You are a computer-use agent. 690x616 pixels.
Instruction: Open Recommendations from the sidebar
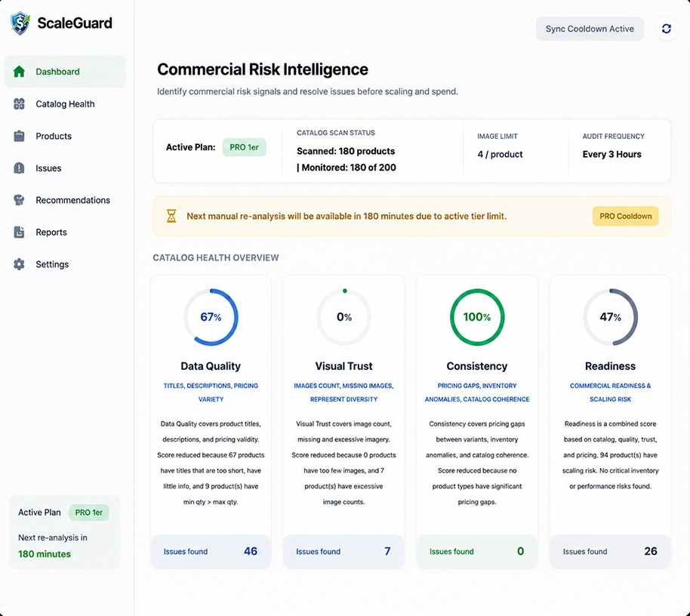pyautogui.click(x=65, y=200)
